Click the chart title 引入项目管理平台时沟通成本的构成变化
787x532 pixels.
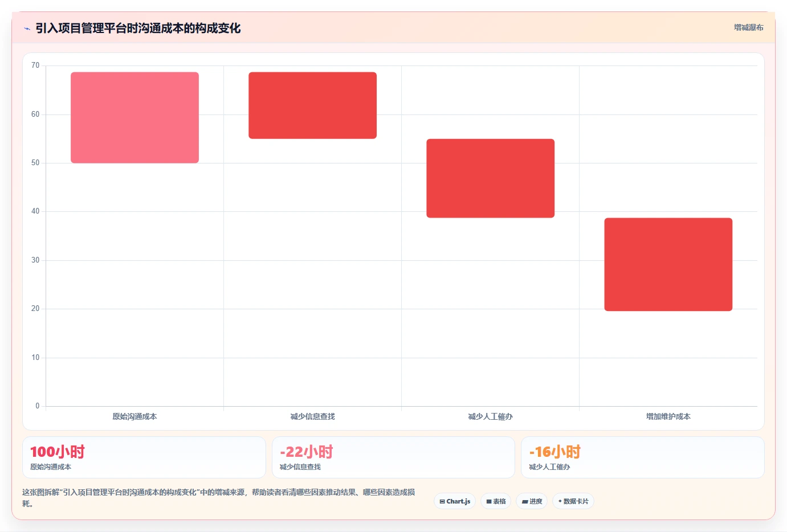(138, 28)
